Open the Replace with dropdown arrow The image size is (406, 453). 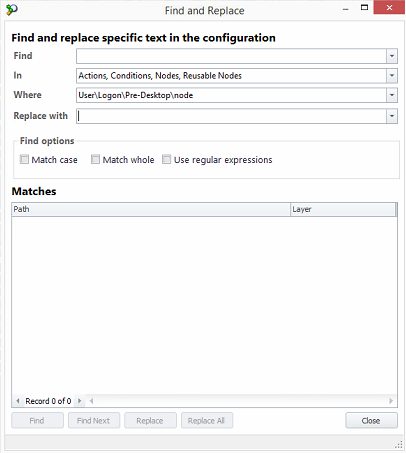click(392, 116)
